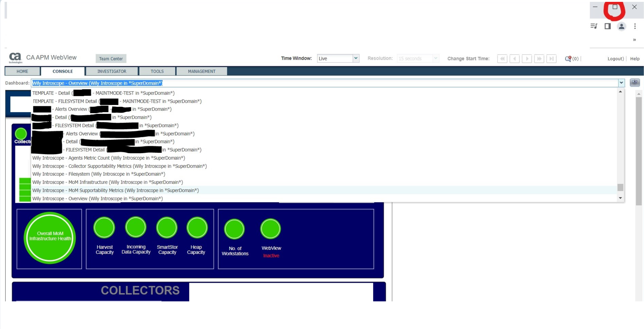Screen dimensions: 644x329
Task: Click the Team Center button
Action: [111, 58]
